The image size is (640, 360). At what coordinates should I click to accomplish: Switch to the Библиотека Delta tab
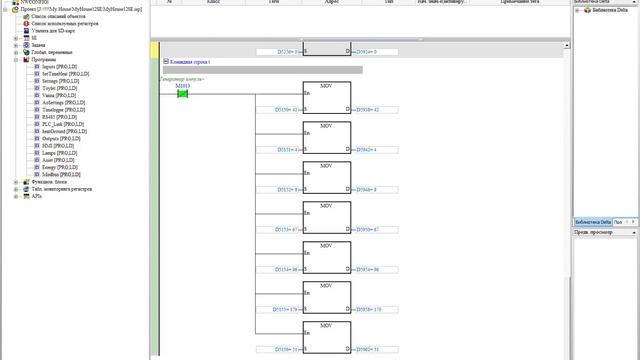tap(593, 222)
